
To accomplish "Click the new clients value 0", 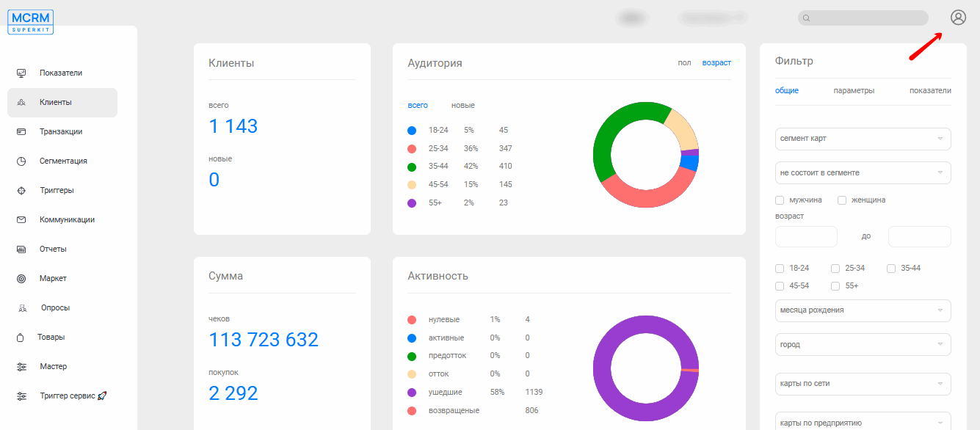I will pos(214,180).
